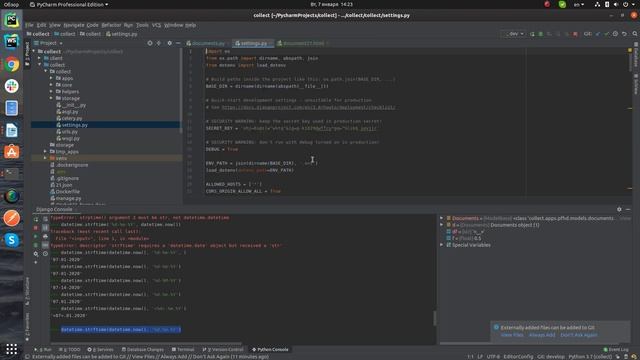
Task: Switch to the documents.py editor tab
Action: (208, 43)
